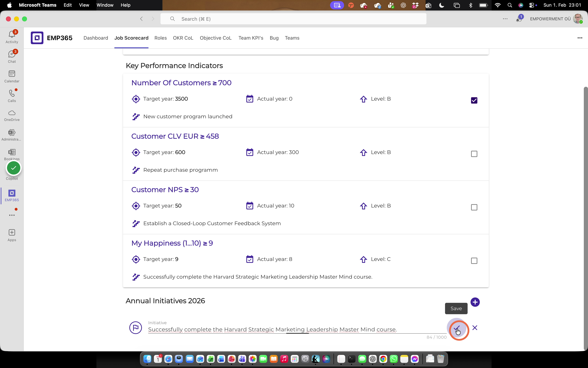Go back with the left arrow
The image size is (588, 368).
pyautogui.click(x=141, y=19)
